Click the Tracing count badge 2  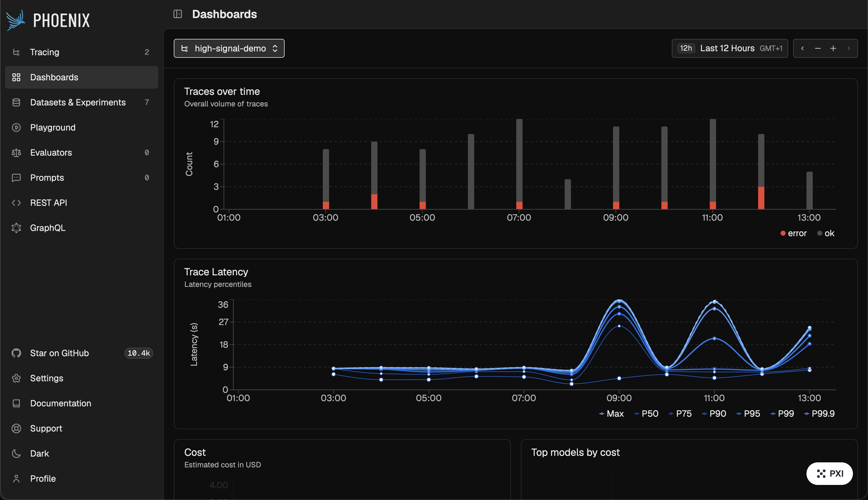pos(147,52)
